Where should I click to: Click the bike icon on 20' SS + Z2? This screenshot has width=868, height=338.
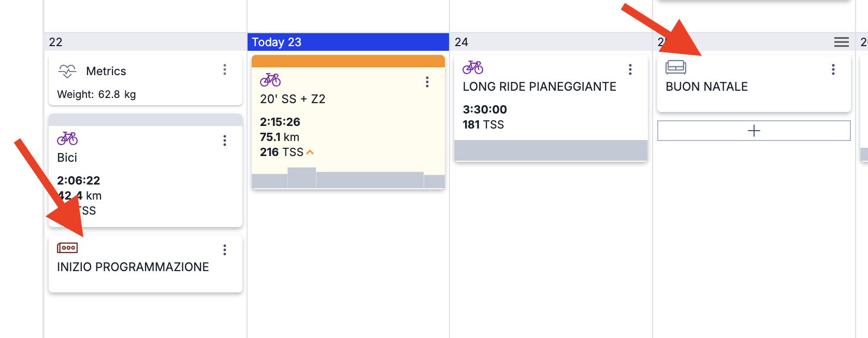click(270, 80)
